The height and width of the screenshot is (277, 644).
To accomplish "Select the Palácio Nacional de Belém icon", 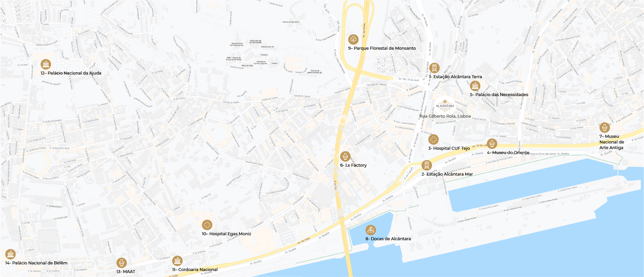I will [11, 254].
